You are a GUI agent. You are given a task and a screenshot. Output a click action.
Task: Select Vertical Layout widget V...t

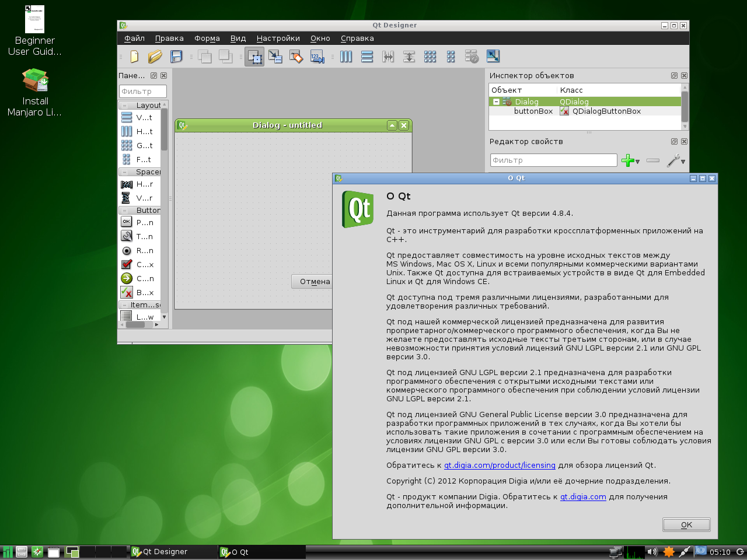[139, 117]
